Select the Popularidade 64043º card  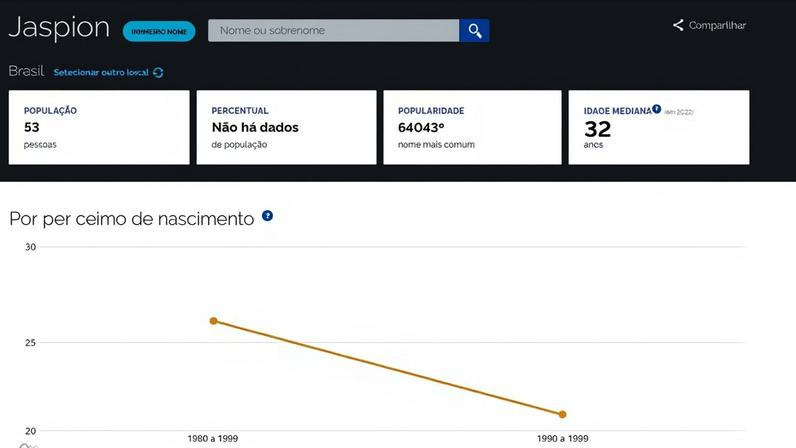point(472,127)
